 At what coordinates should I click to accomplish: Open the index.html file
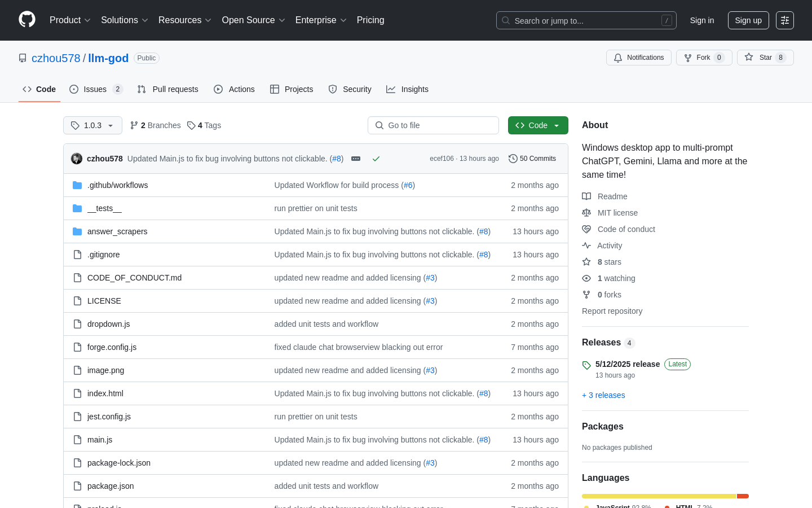[105, 393]
